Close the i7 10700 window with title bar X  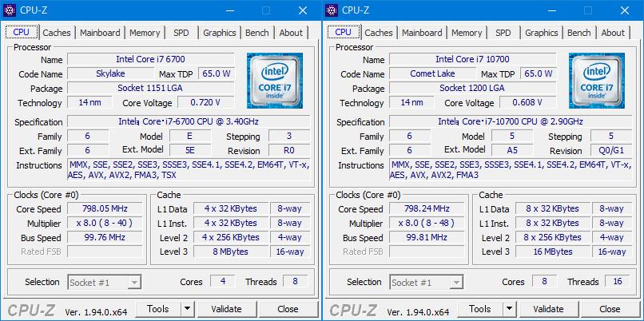click(625, 10)
